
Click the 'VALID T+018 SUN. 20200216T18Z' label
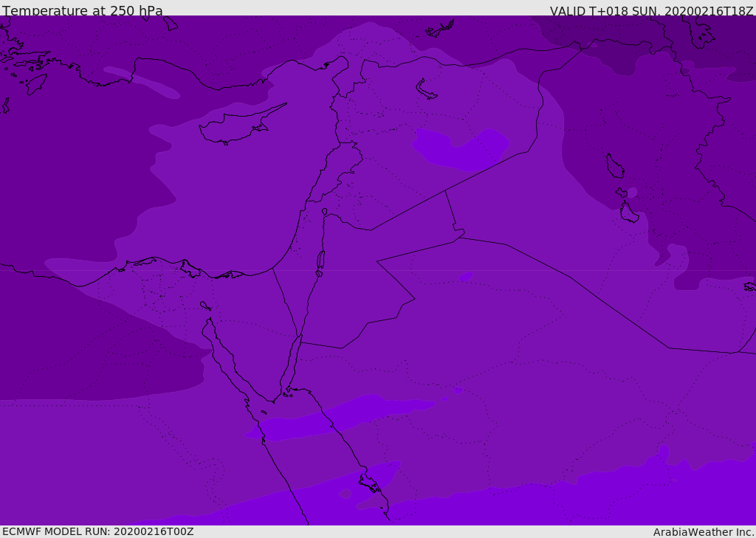click(651, 10)
